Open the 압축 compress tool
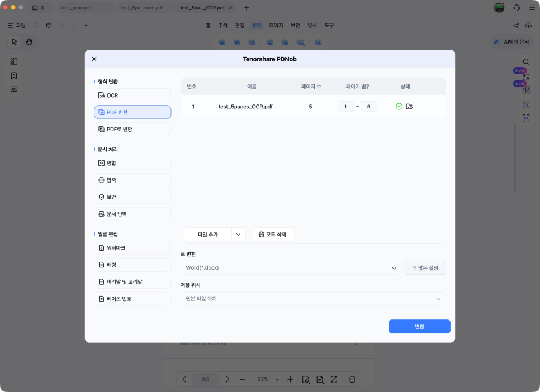The image size is (540, 392). (132, 180)
